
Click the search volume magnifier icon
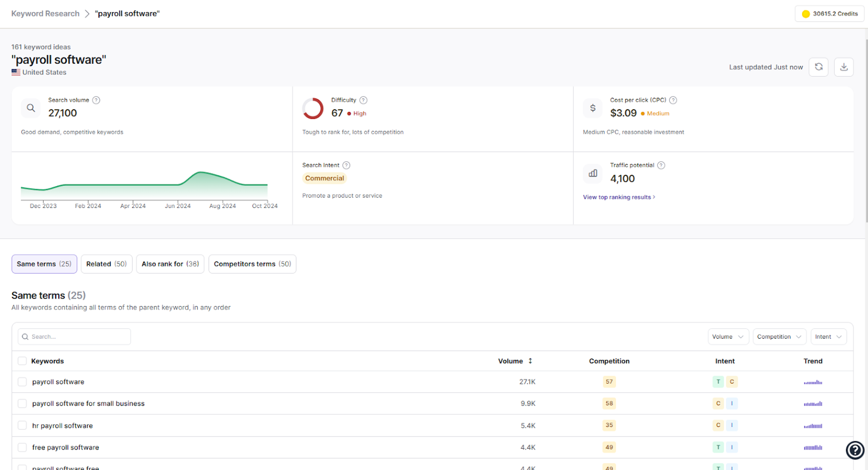31,108
